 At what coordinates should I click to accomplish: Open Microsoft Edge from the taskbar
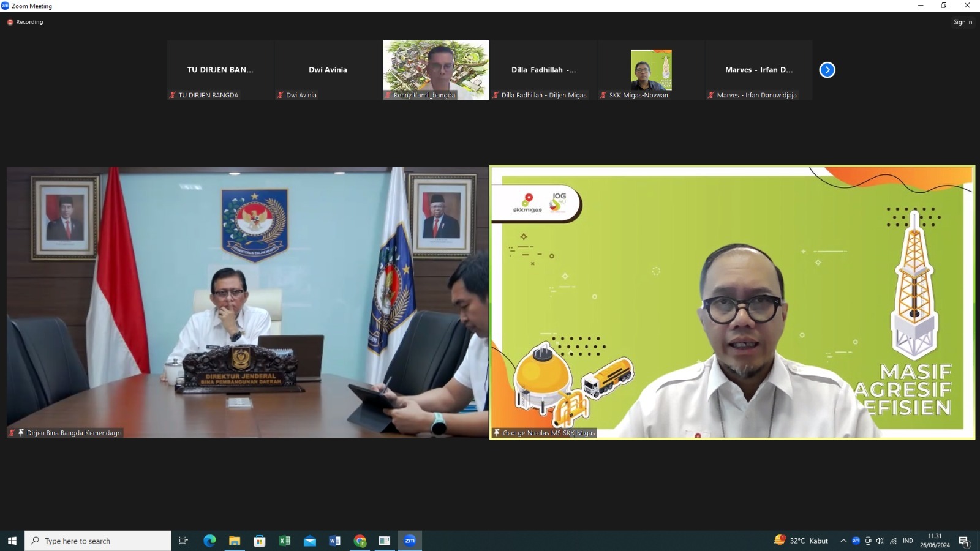click(x=209, y=541)
